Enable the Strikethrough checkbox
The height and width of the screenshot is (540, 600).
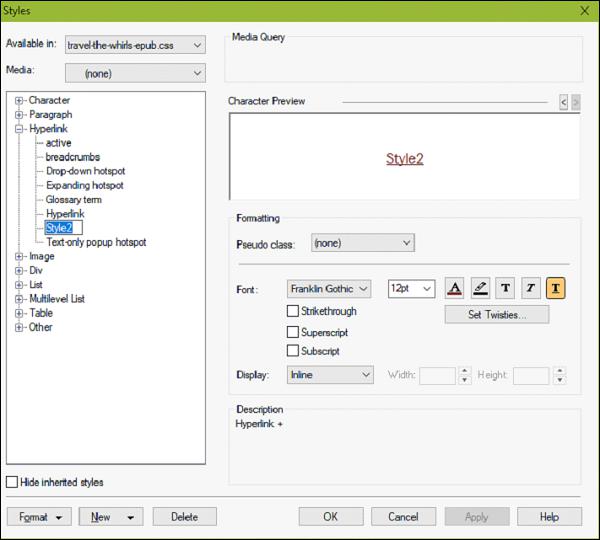click(x=293, y=311)
